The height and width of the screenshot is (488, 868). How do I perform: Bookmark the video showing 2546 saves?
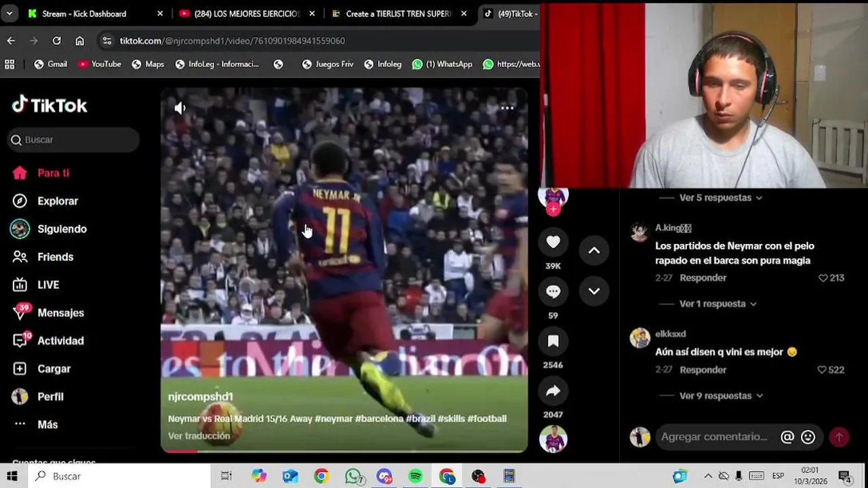[553, 341]
